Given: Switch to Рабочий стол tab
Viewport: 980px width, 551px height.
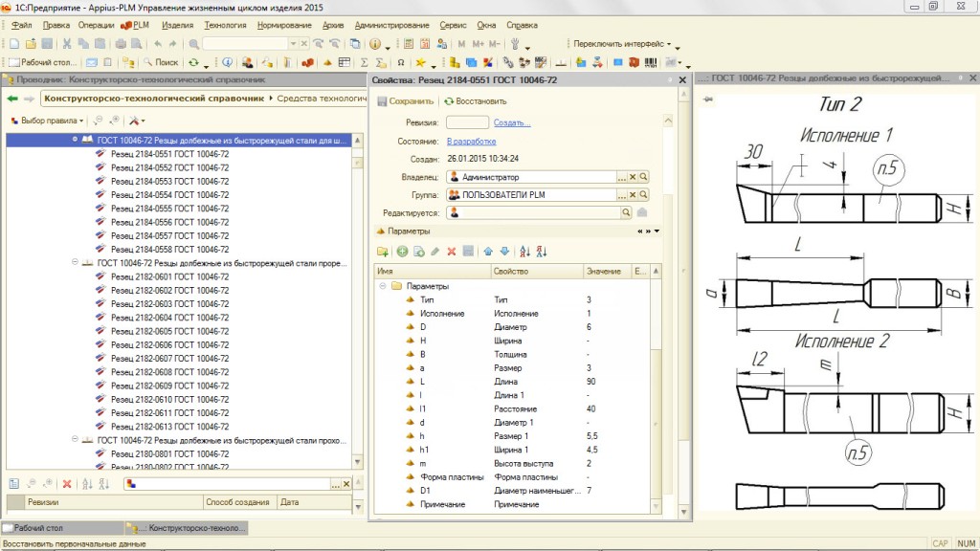Looking at the screenshot, I should coord(36,527).
